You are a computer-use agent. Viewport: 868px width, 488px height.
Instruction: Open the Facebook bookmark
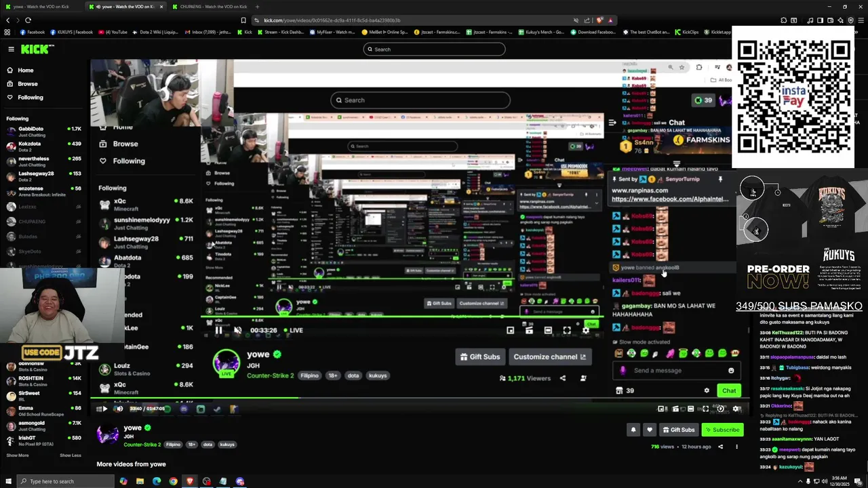click(31, 32)
